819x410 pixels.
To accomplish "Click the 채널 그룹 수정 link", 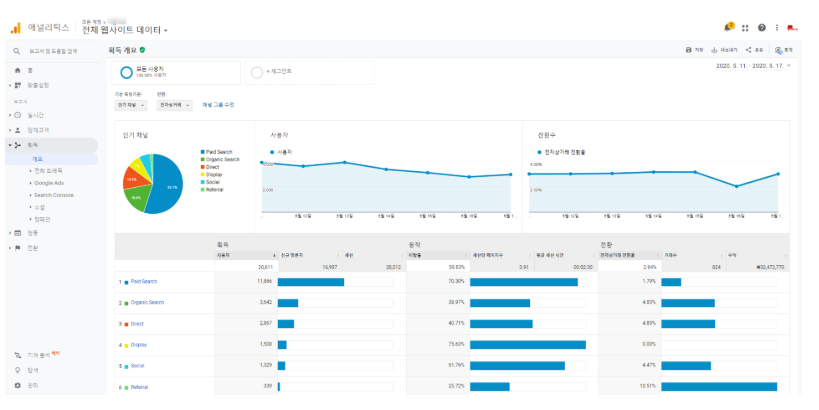I will click(x=218, y=105).
